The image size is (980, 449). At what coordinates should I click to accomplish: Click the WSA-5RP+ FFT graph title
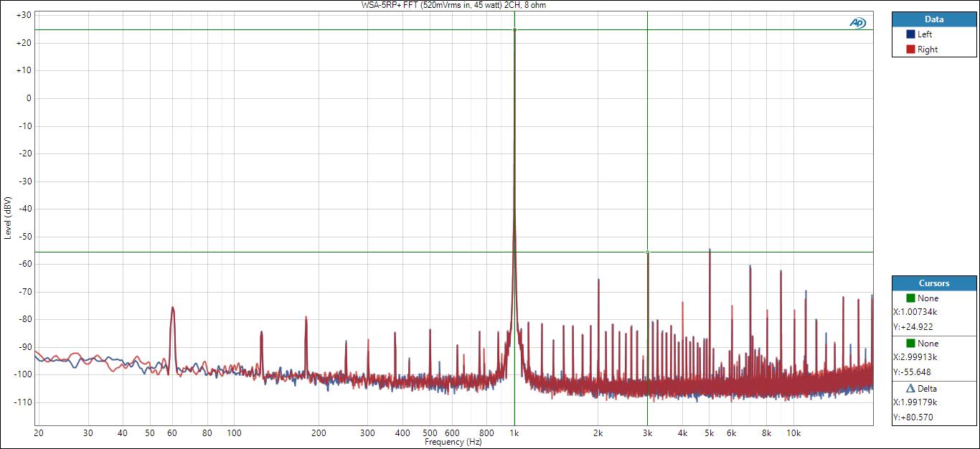458,5
